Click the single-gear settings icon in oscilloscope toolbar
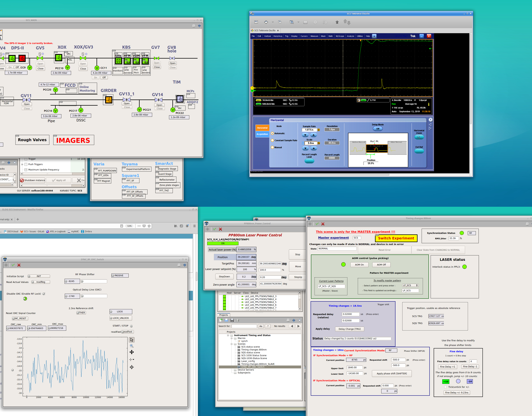532x416 pixels. click(x=315, y=22)
